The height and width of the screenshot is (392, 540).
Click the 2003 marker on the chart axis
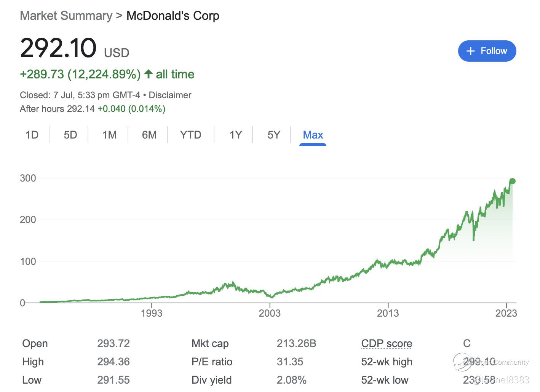click(270, 313)
